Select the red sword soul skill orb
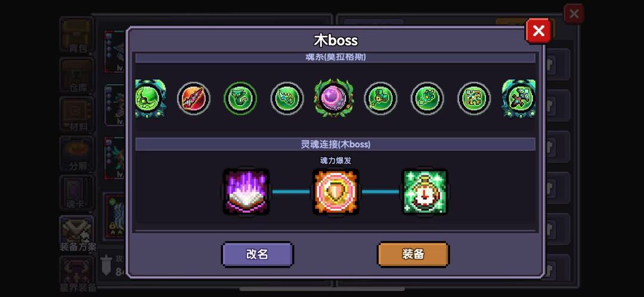The image size is (644, 297). click(193, 98)
